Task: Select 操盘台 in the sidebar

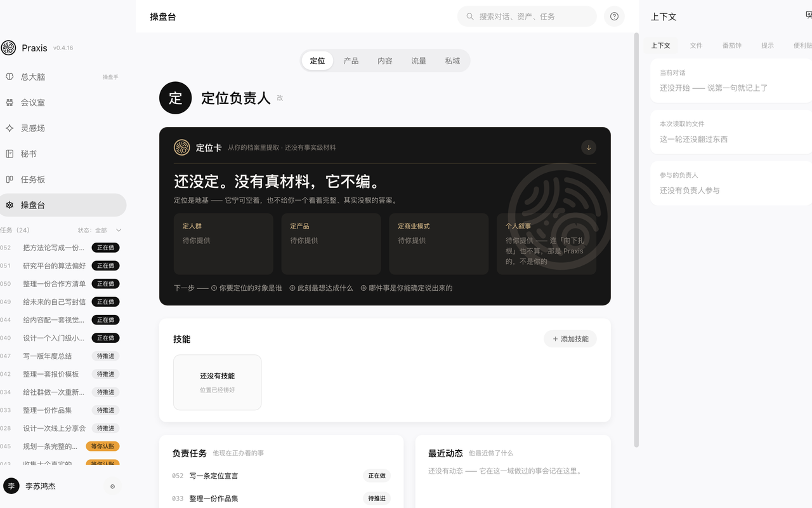Action: (x=63, y=205)
